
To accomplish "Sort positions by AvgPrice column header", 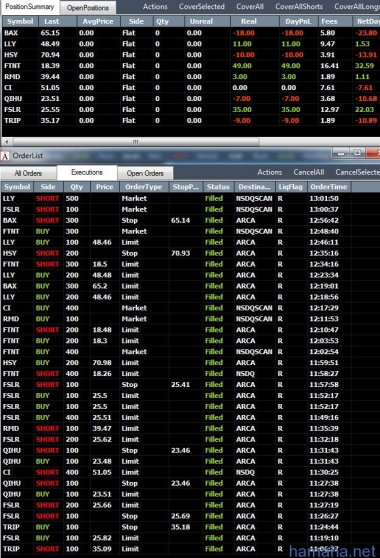I will tap(98, 21).
